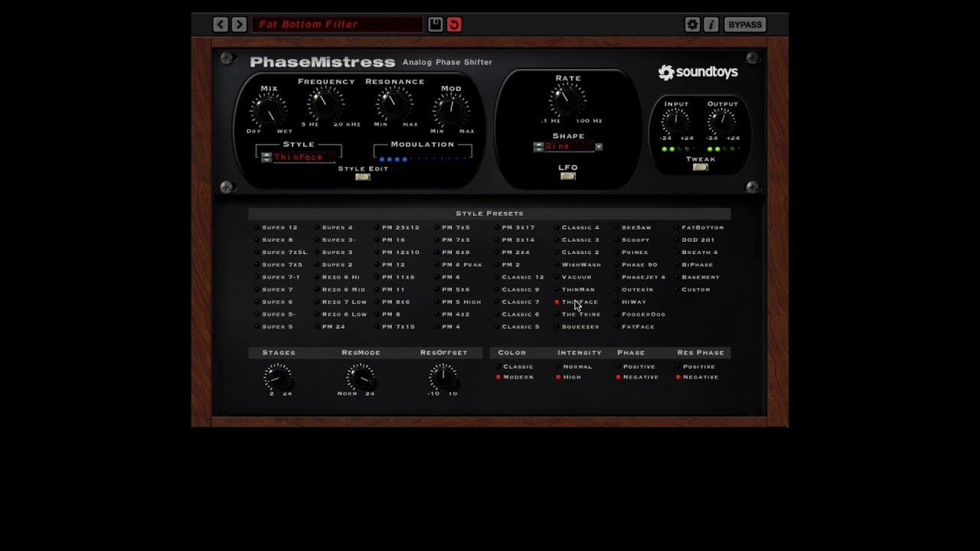Toggle the LFO button

tap(567, 176)
